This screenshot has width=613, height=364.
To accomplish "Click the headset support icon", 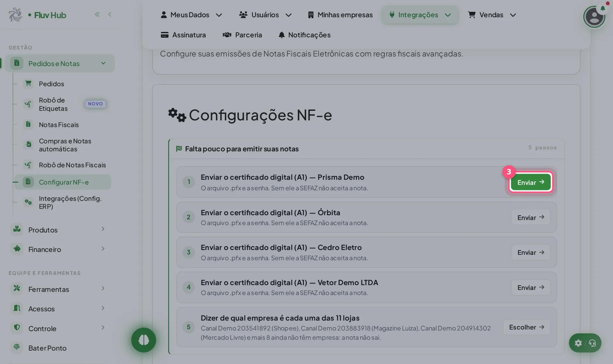I will point(593,343).
